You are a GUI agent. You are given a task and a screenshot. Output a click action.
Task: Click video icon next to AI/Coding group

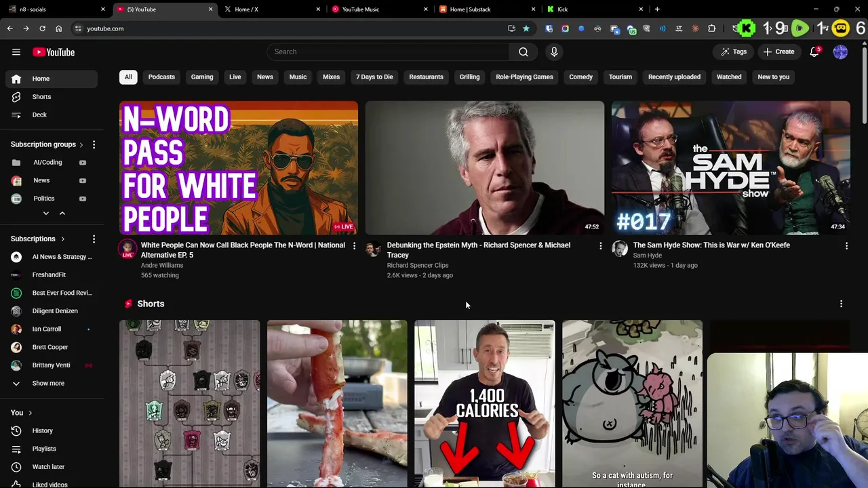83,163
